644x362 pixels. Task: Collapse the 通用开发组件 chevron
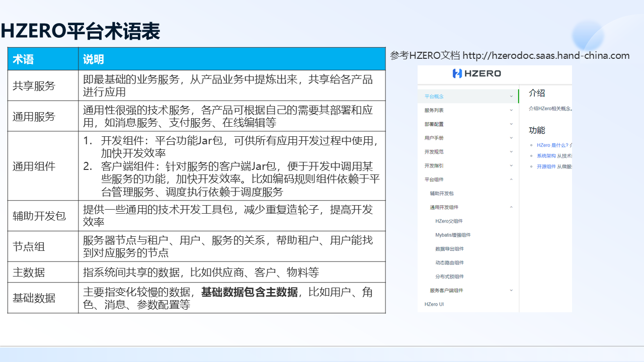click(x=512, y=207)
